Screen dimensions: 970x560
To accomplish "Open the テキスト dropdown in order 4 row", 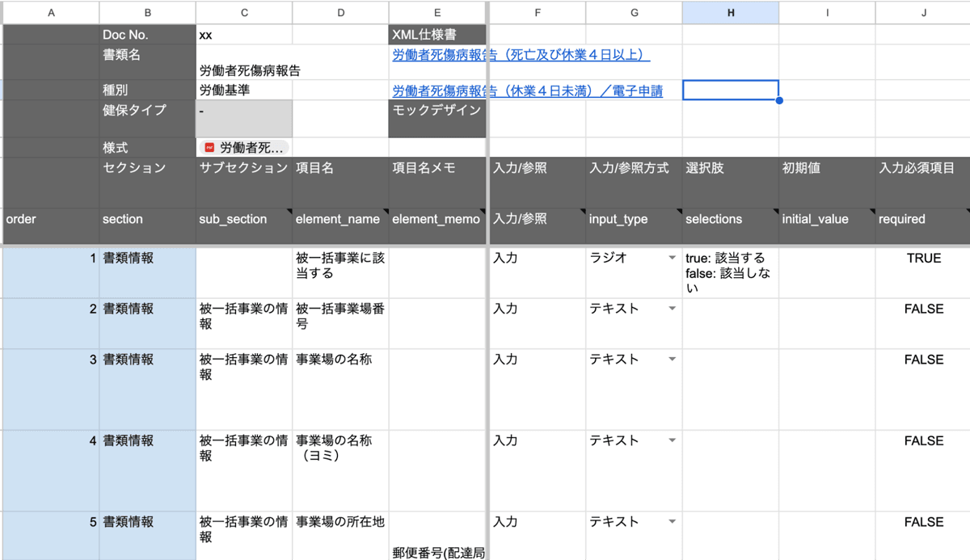I will pyautogui.click(x=671, y=441).
